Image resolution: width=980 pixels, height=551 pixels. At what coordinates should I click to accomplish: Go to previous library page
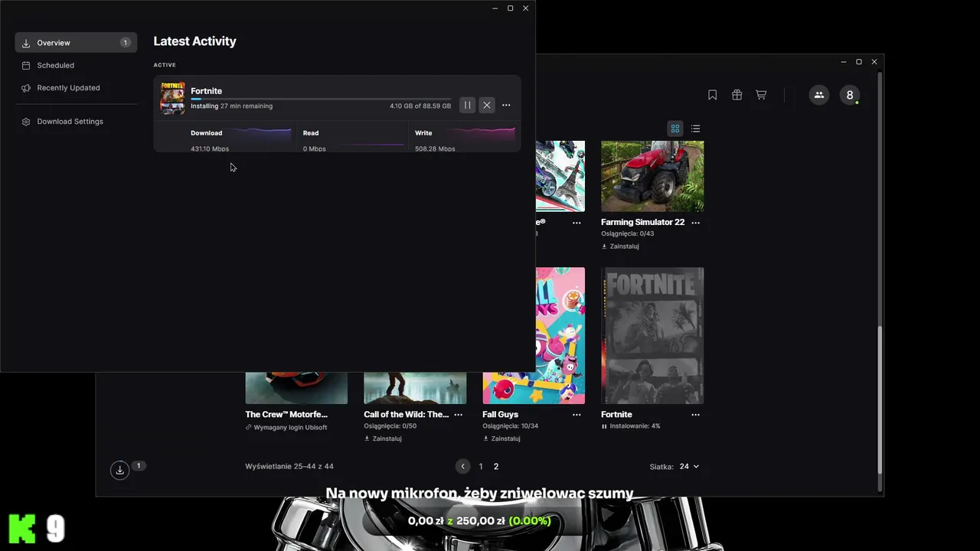pyautogui.click(x=462, y=466)
